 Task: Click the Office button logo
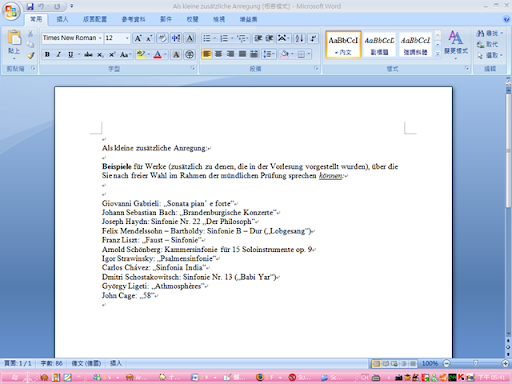pyautogui.click(x=11, y=11)
